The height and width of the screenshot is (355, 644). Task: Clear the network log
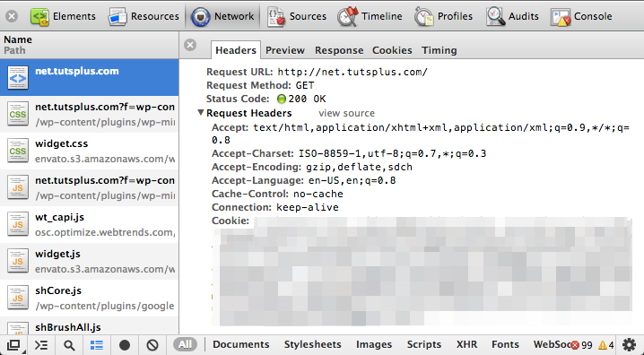(152, 345)
